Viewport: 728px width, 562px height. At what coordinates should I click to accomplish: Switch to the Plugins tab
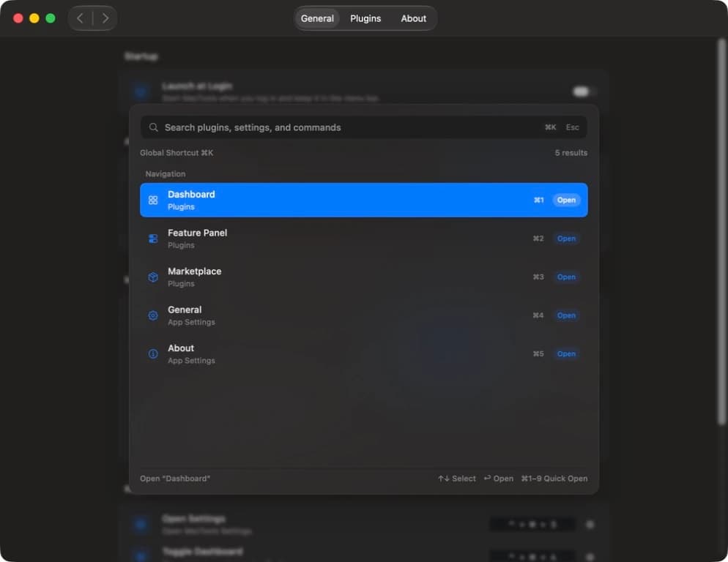pyautogui.click(x=365, y=18)
